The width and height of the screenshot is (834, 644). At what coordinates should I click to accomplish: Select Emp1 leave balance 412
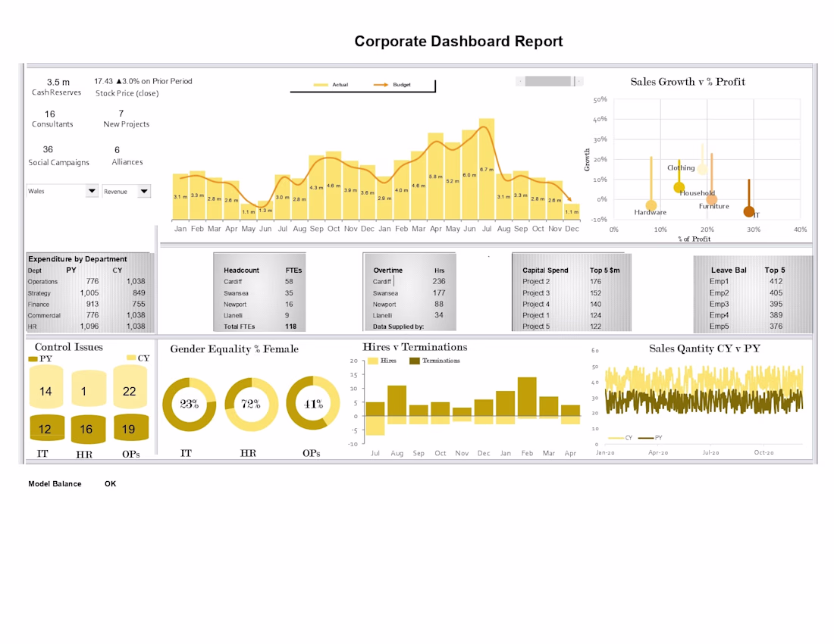tap(776, 281)
